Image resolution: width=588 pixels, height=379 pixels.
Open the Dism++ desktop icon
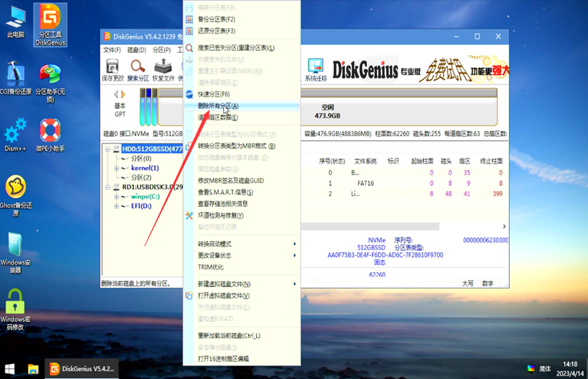click(x=15, y=135)
